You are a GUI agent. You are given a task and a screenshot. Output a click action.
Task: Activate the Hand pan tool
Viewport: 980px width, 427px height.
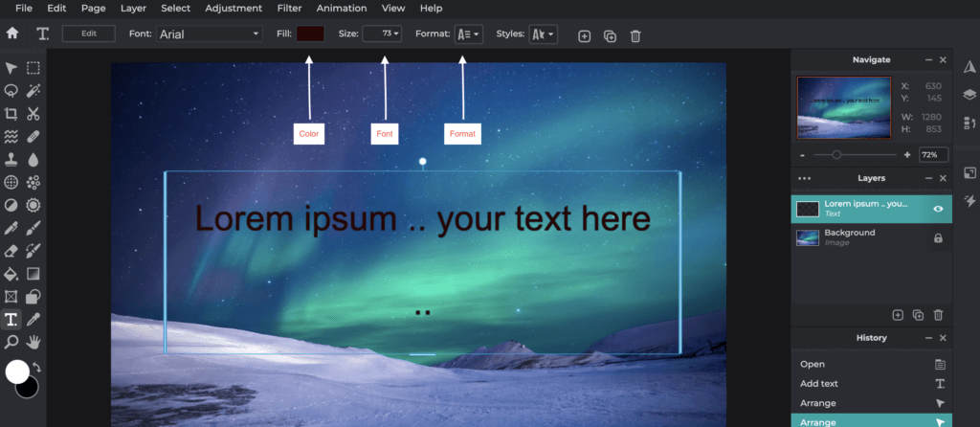click(33, 342)
